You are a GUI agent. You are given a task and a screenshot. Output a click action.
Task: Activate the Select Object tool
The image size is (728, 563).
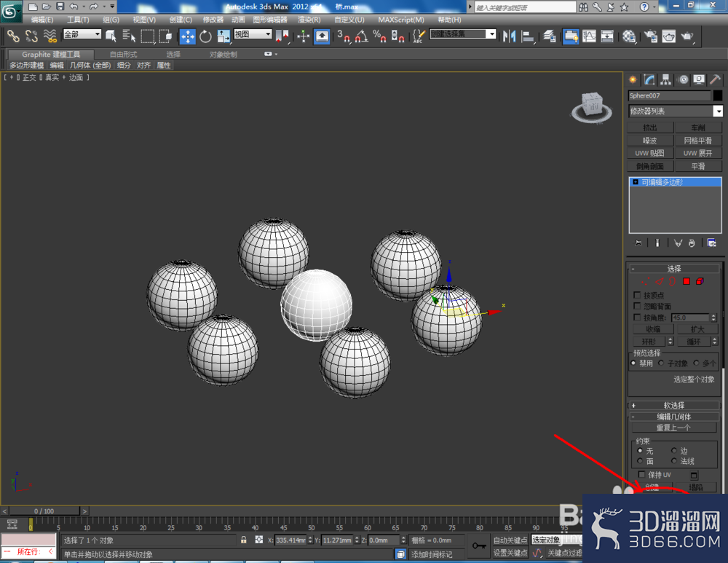pyautogui.click(x=111, y=36)
